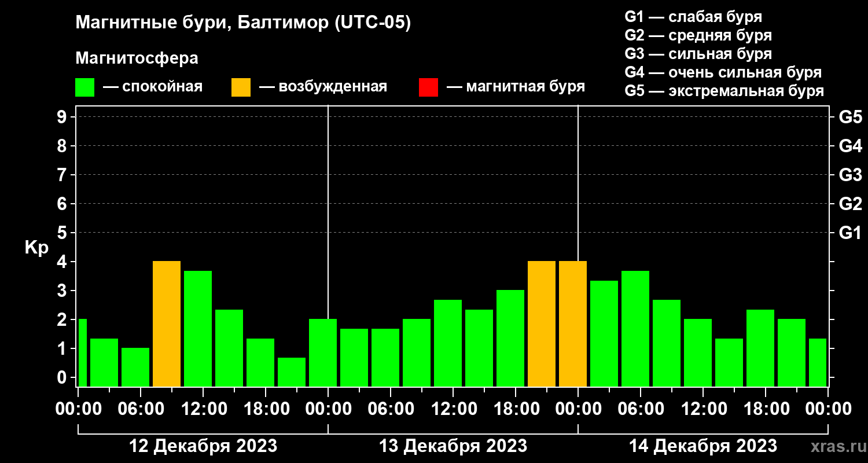Screen dimensions: 868x463
Task: Click the green bar at 16:00–19:00 on 13 December
Action: [510, 338]
